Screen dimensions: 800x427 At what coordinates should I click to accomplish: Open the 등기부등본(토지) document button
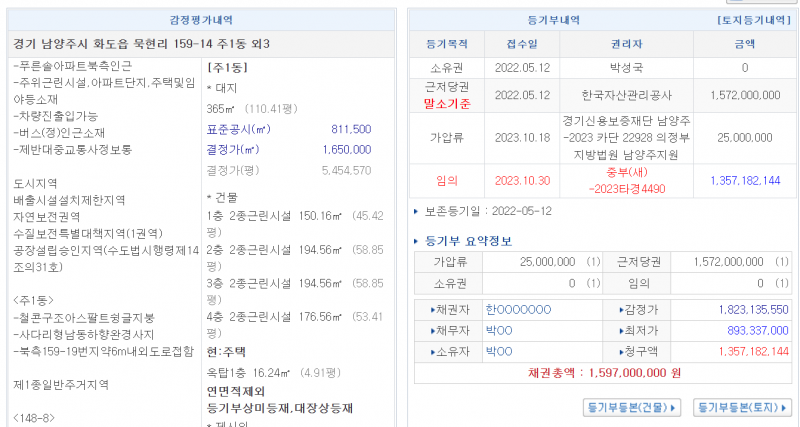tap(742, 407)
